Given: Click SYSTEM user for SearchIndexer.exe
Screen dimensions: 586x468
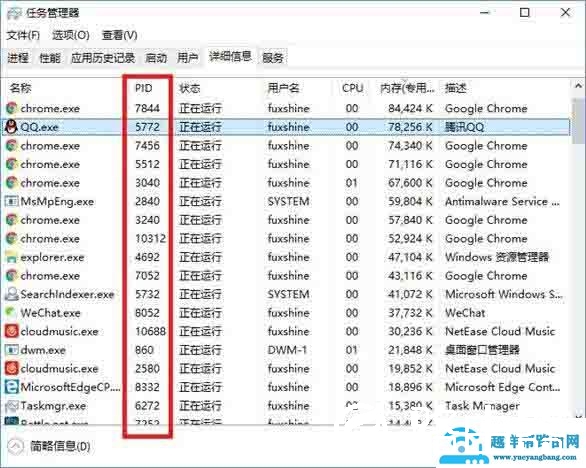Looking at the screenshot, I should click(x=288, y=294).
